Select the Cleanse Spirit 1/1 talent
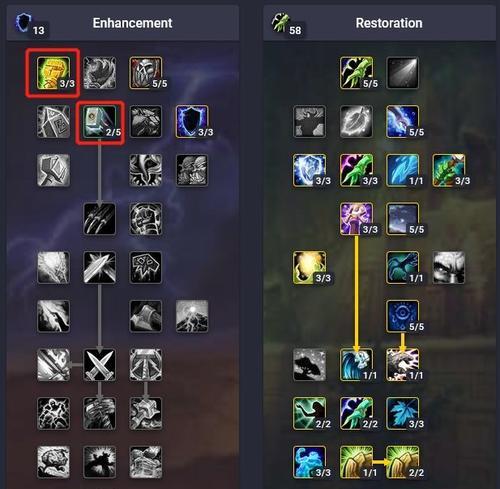This screenshot has width=500, height=489. pyautogui.click(x=403, y=365)
